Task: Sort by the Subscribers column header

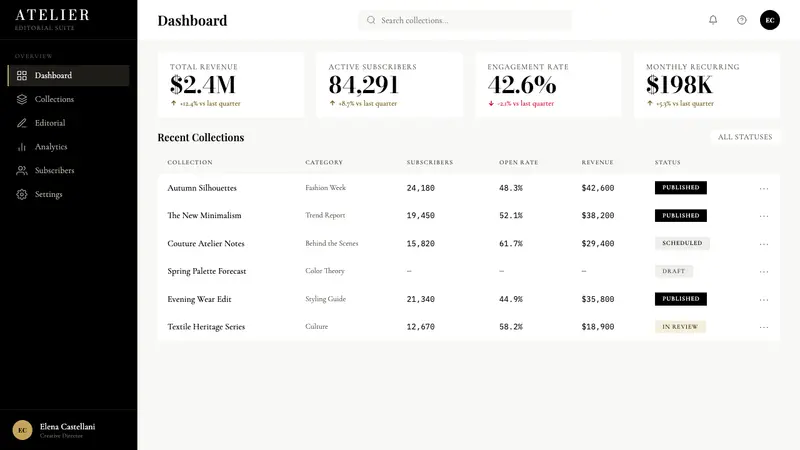Action: click(430, 162)
